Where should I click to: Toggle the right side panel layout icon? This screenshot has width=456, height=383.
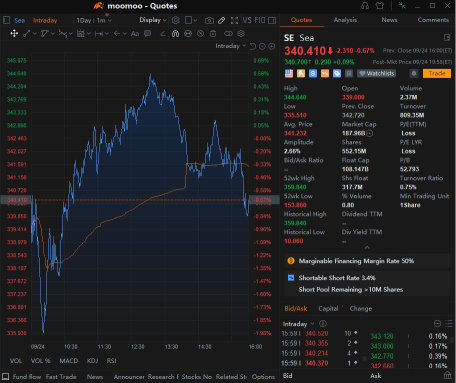point(272,20)
